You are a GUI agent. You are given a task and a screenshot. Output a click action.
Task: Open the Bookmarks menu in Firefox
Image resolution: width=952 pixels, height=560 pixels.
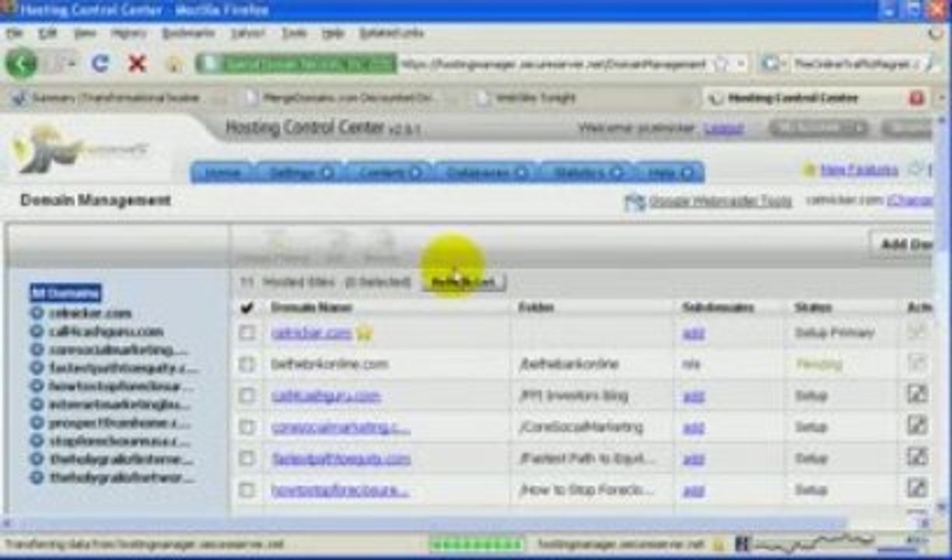188,33
